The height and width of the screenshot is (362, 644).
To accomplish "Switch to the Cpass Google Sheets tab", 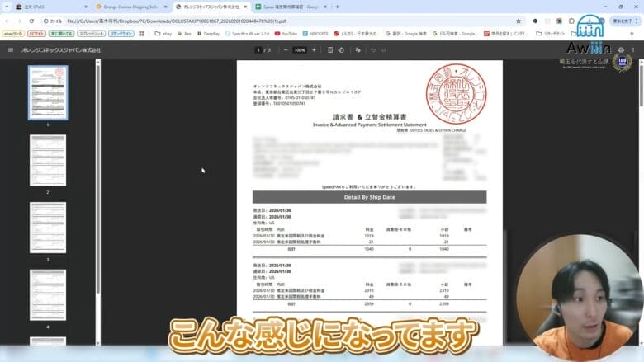I will tap(290, 7).
